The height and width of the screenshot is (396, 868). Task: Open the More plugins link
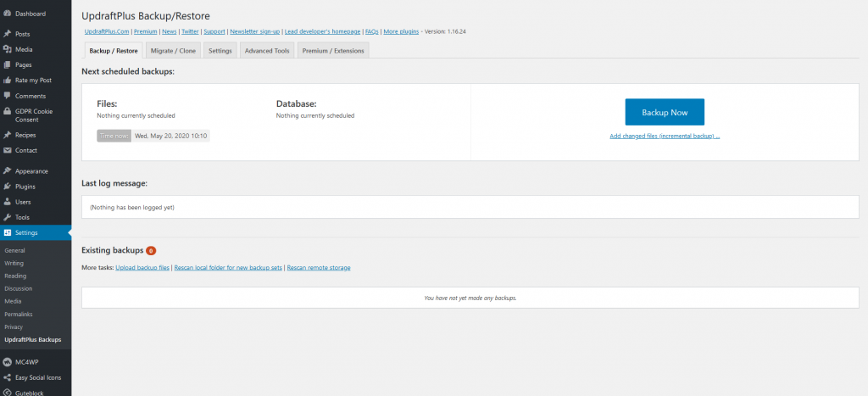pos(401,31)
